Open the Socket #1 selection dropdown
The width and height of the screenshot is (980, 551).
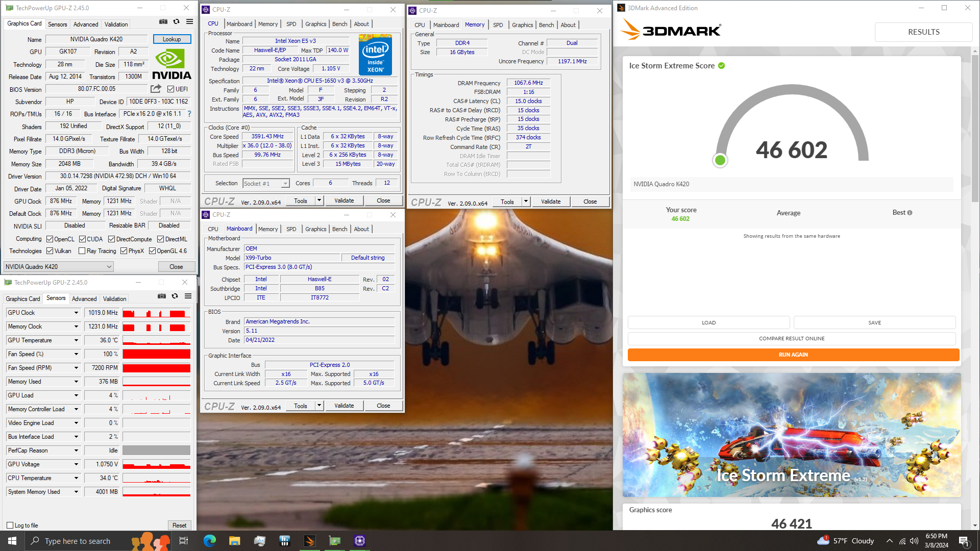point(266,183)
